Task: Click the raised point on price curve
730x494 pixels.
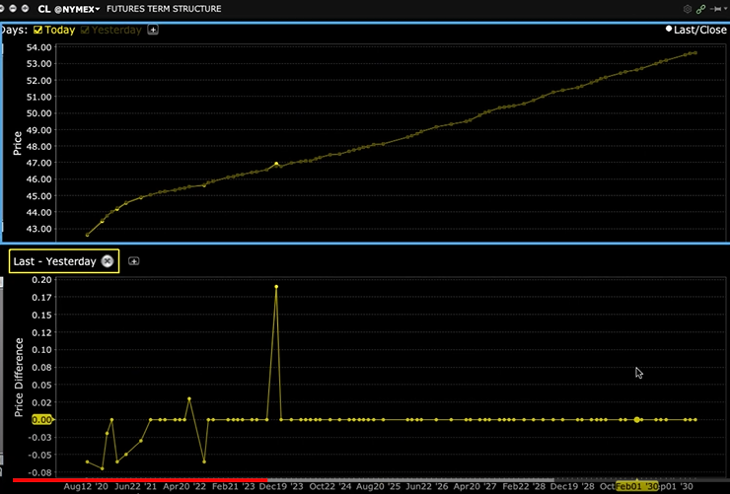Action: click(x=276, y=164)
